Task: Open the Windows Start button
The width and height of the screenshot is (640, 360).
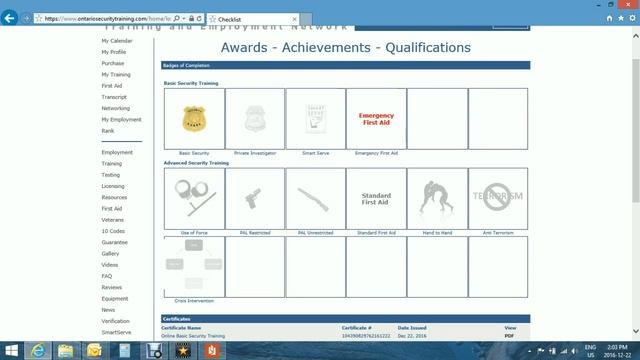Action: tap(11, 351)
